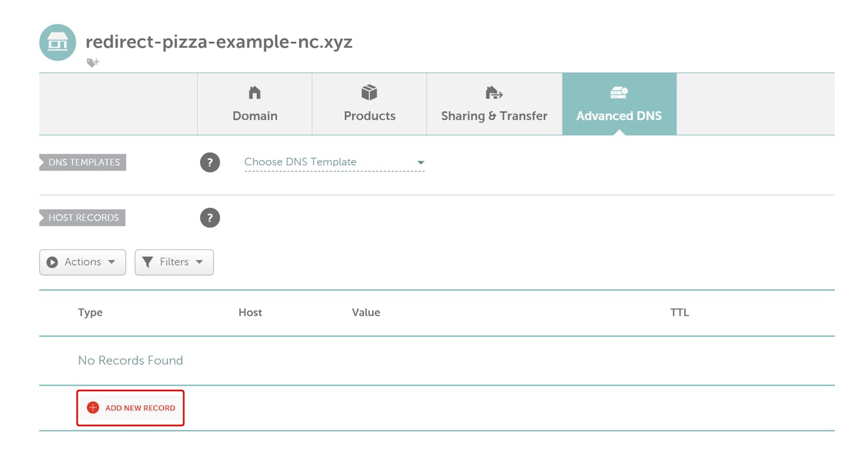Click the HOST RECORDS section label
Image resolution: width=868 pixels, height=453 pixels.
coord(83,218)
